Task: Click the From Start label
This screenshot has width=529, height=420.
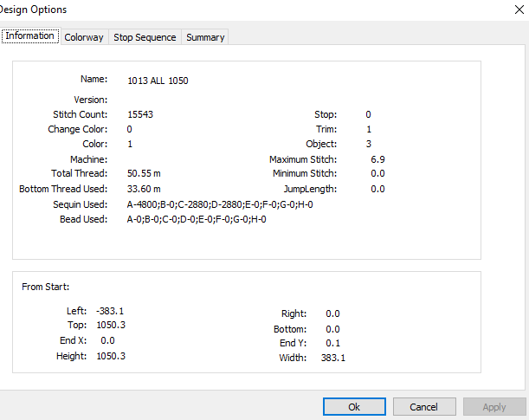Action: 46,287
